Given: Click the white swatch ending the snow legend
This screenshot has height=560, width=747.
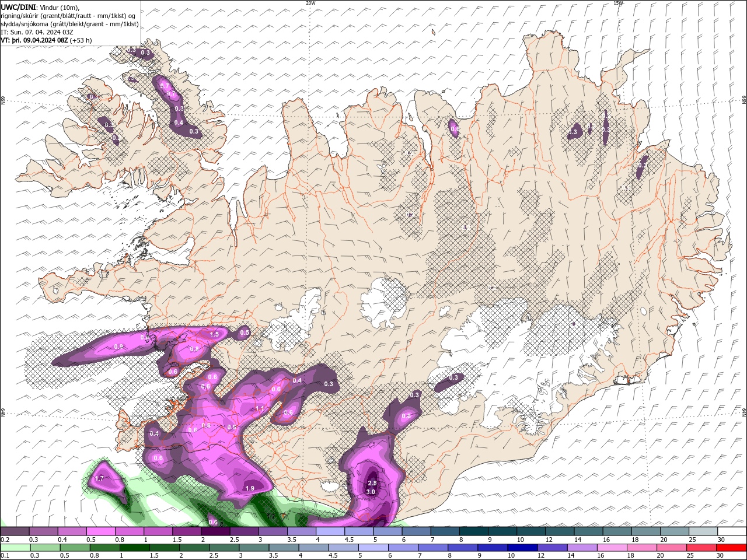Looking at the screenshot, I should coord(732,531).
